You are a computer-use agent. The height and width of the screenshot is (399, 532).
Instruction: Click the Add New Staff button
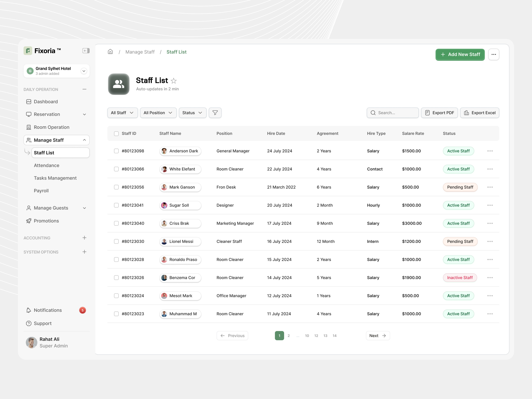(460, 54)
